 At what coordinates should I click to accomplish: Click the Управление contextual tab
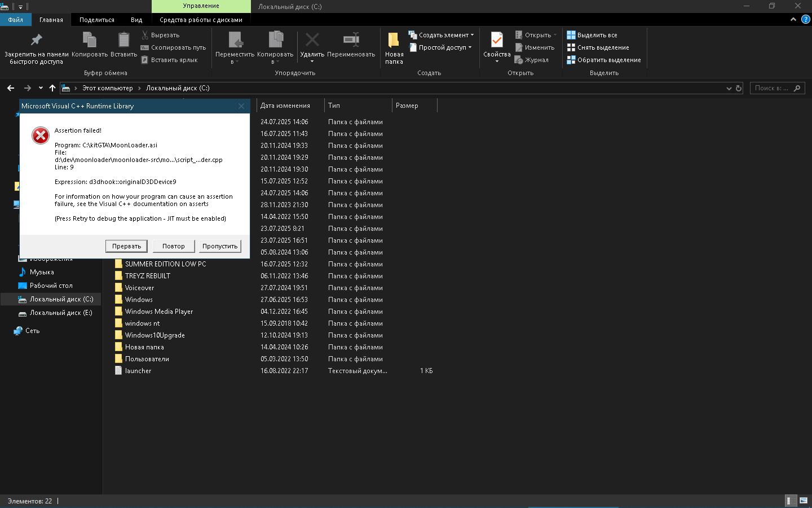(x=201, y=6)
